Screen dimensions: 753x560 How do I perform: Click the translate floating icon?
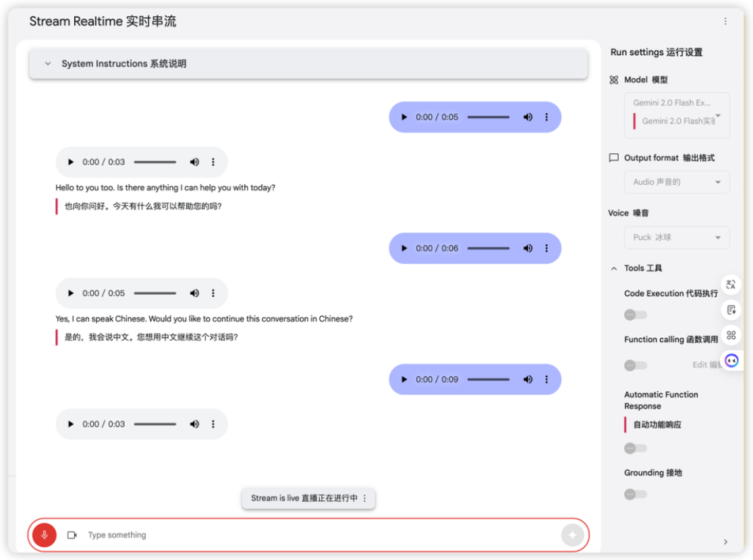731,285
